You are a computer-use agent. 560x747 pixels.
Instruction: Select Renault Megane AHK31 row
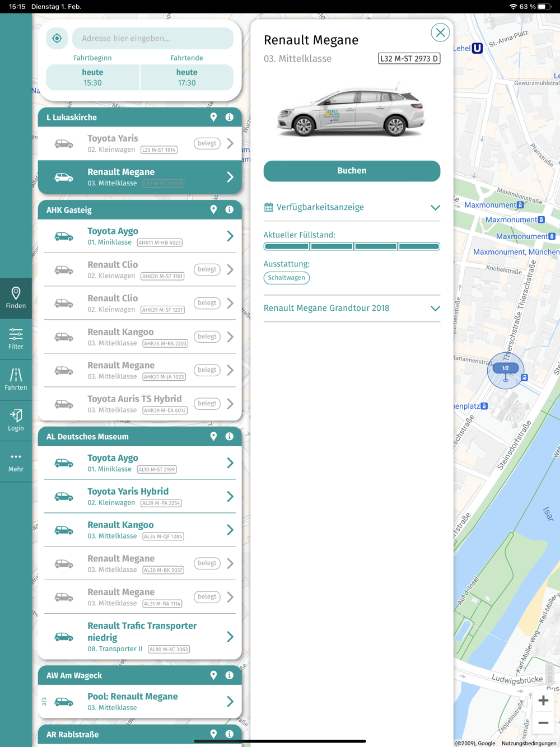pos(139,370)
